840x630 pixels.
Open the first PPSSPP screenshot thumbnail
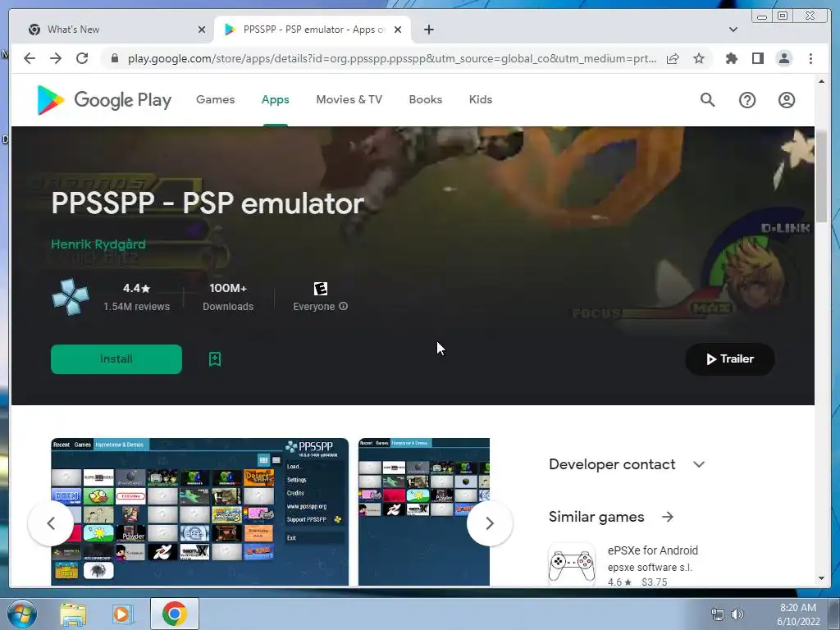pyautogui.click(x=200, y=512)
